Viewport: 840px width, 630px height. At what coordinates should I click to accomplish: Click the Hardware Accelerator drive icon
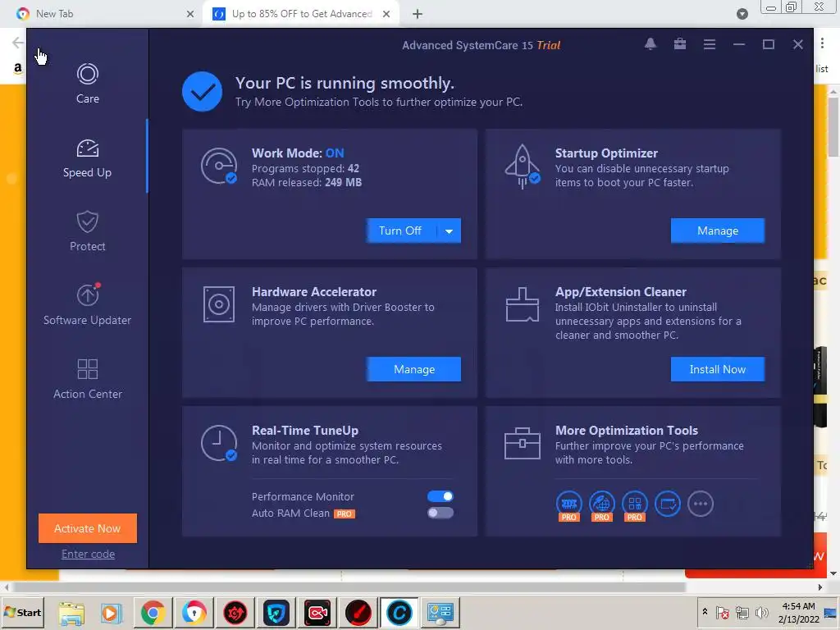(218, 304)
